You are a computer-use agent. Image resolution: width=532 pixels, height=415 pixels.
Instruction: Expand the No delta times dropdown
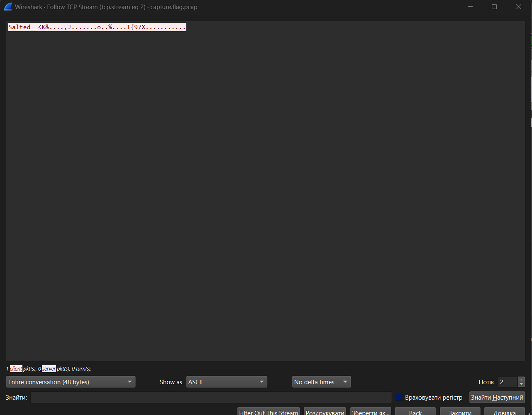point(321,382)
